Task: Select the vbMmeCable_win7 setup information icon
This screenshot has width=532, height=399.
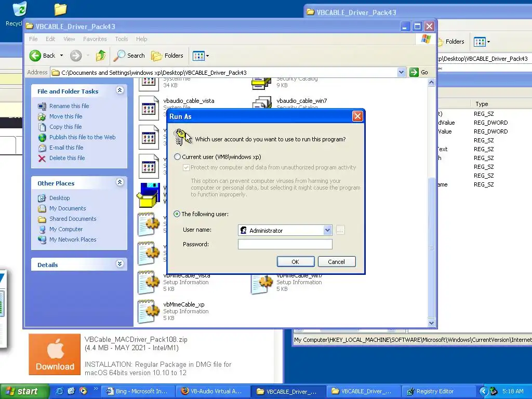Action: pos(262,284)
